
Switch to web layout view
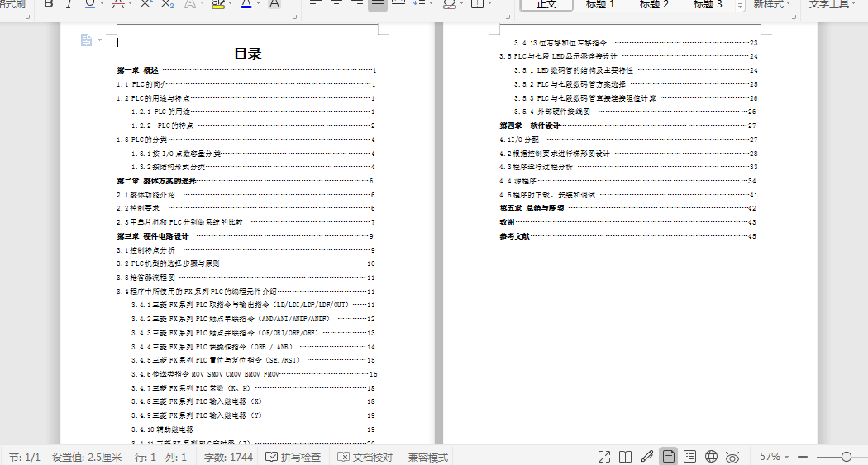[x=711, y=457]
